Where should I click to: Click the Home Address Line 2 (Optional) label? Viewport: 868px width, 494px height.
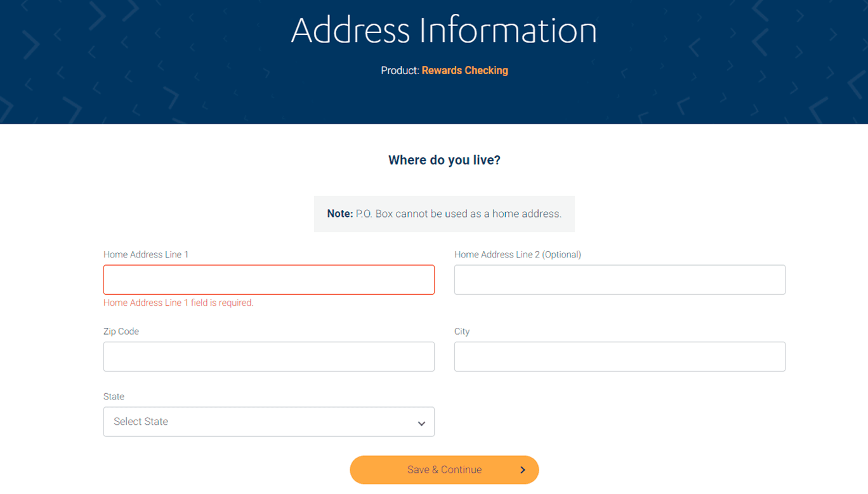tap(517, 254)
